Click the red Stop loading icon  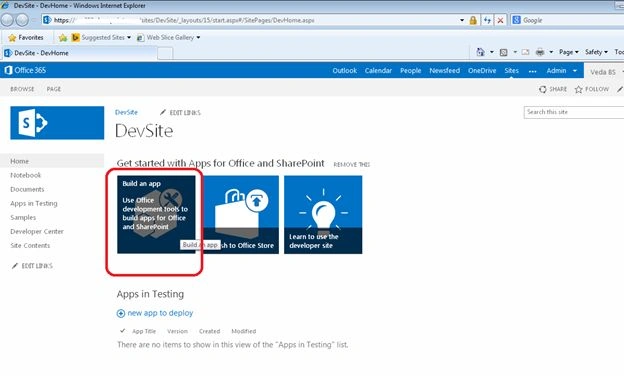point(500,20)
